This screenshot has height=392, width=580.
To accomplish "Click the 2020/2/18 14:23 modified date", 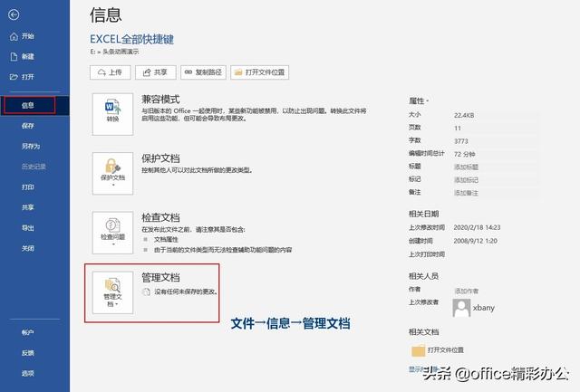I will click(x=477, y=227).
